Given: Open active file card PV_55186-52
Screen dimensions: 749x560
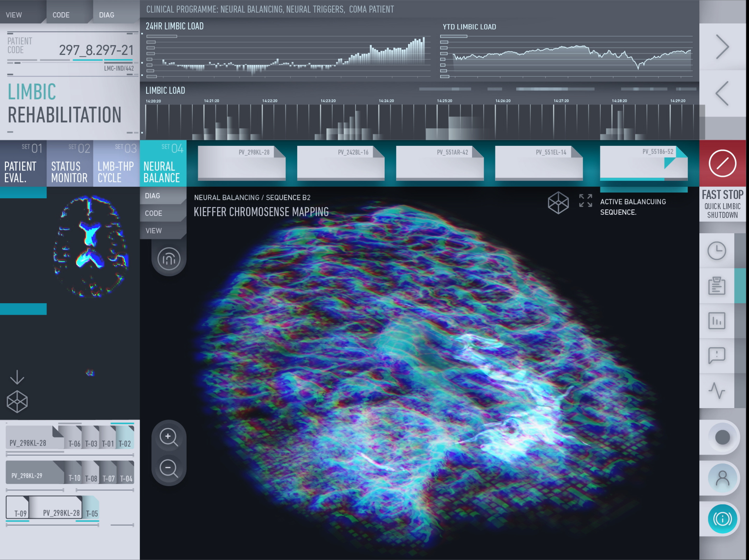Looking at the screenshot, I should tap(644, 163).
